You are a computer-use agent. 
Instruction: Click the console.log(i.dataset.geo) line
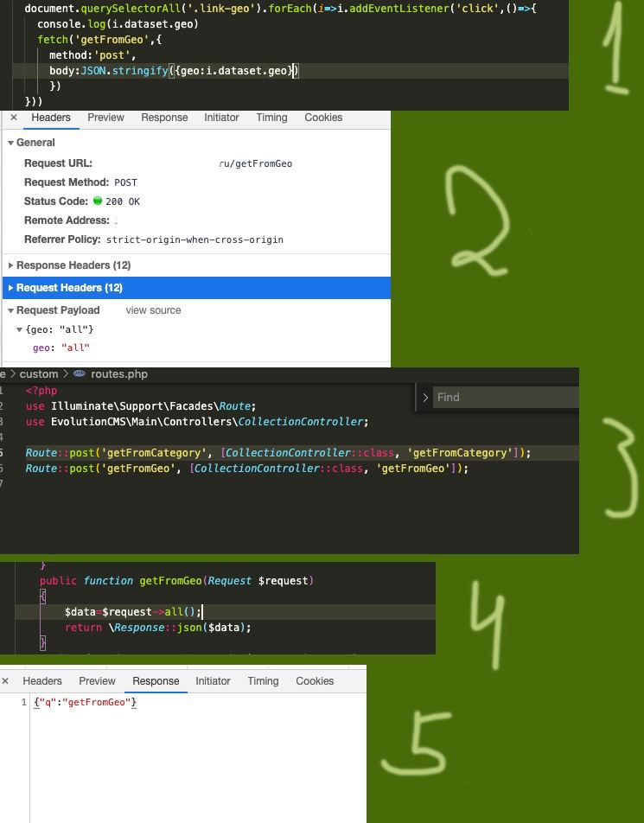118,24
